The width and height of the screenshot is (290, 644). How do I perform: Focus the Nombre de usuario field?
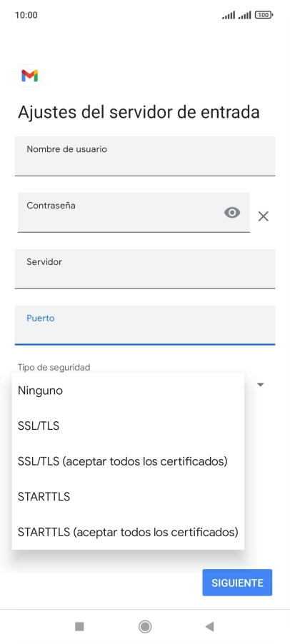pyautogui.click(x=145, y=156)
